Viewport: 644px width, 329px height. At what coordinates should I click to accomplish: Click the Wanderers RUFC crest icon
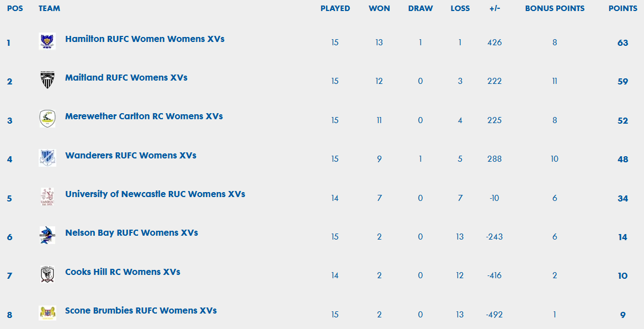pyautogui.click(x=47, y=158)
